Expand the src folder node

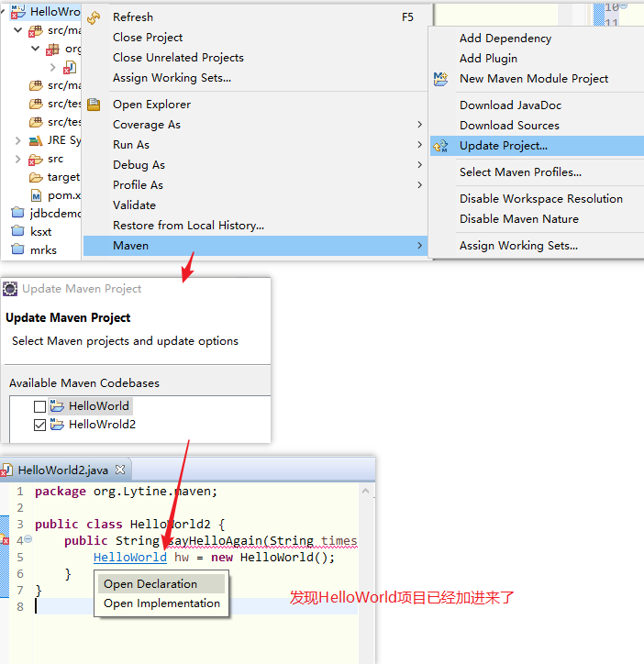[x=17, y=160]
